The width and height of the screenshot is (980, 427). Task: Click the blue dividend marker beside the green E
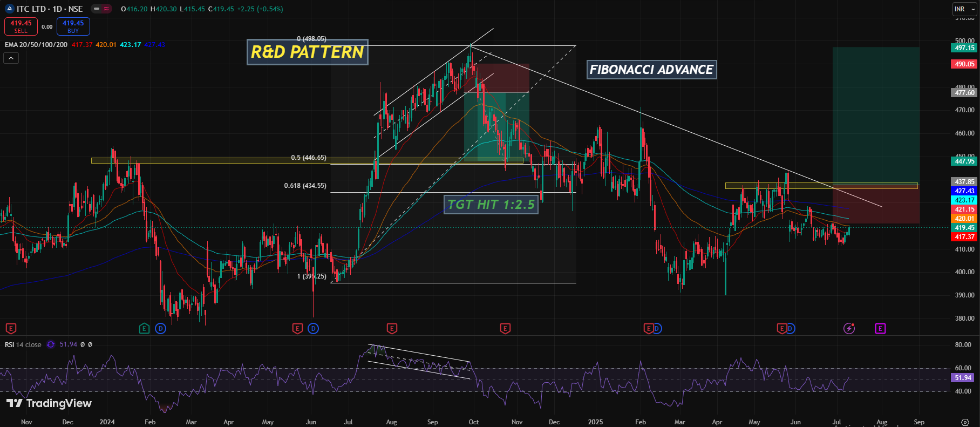tap(160, 328)
